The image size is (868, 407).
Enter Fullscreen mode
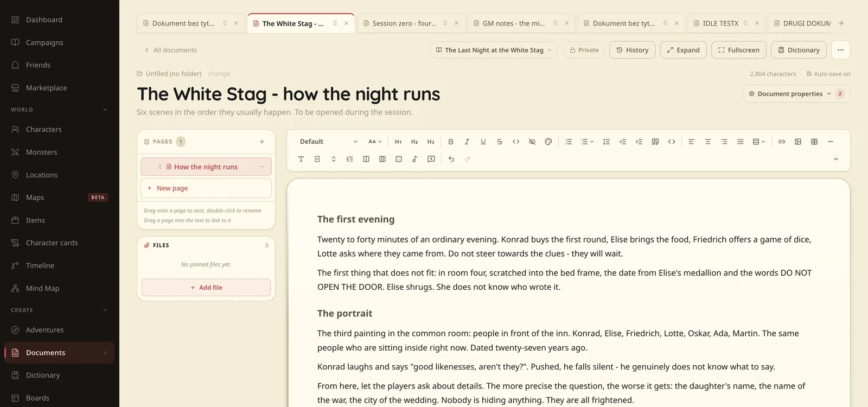[x=739, y=50]
